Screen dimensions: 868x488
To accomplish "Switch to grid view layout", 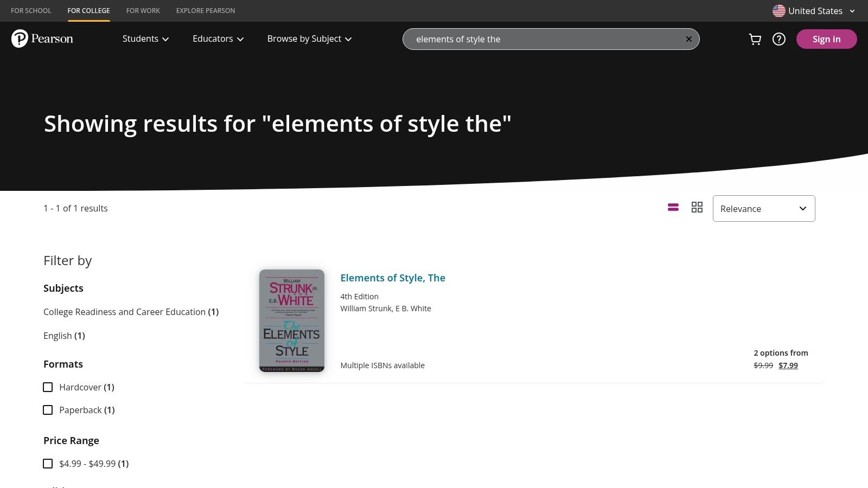I will click(697, 207).
